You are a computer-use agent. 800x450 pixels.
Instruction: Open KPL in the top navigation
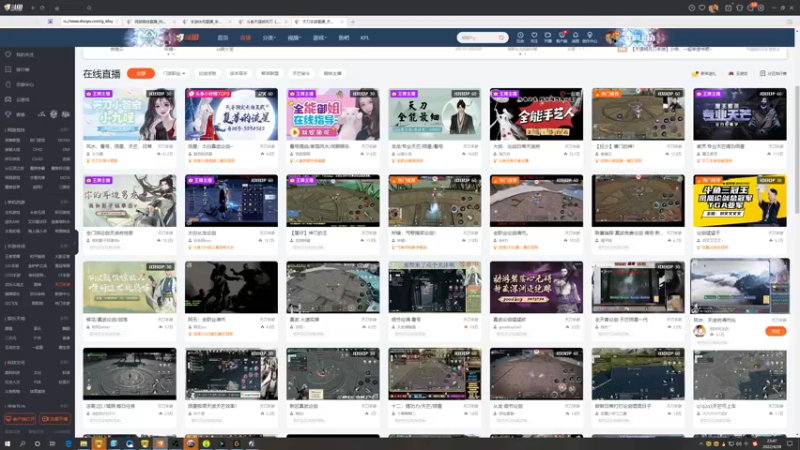(364, 38)
